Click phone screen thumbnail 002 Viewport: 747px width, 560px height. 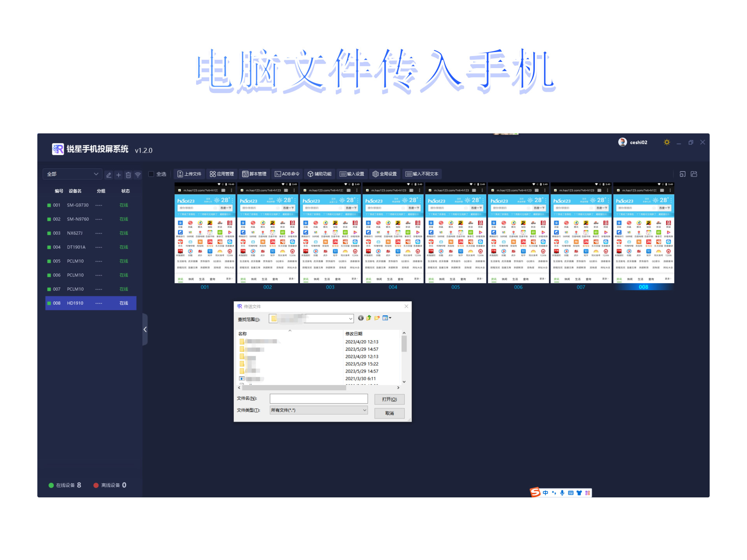click(x=268, y=233)
